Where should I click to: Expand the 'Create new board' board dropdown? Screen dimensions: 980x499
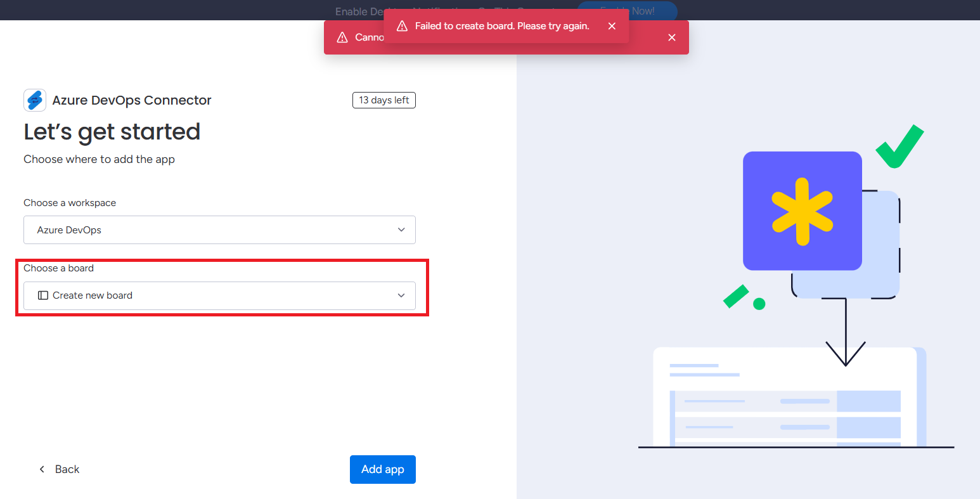[x=219, y=295]
